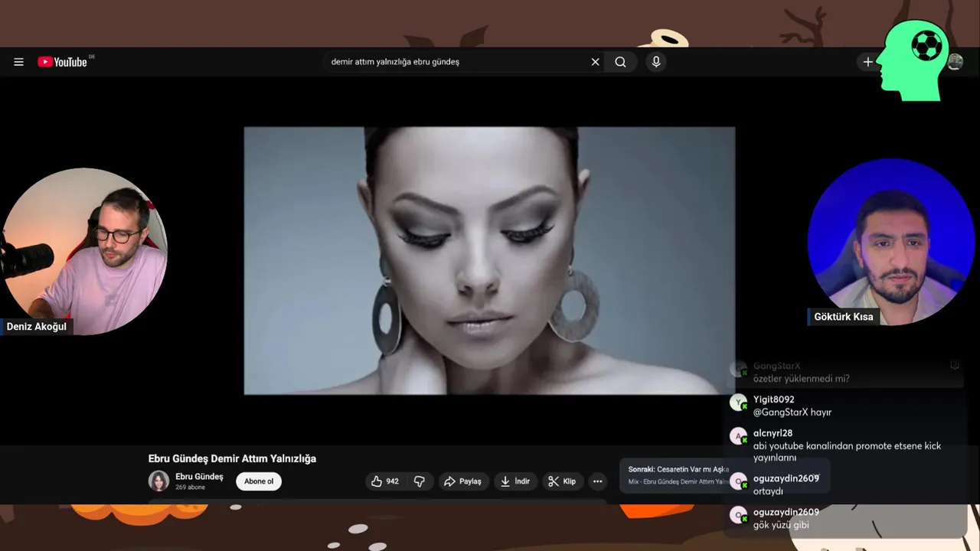Click the magnifier search button

[x=621, y=62]
